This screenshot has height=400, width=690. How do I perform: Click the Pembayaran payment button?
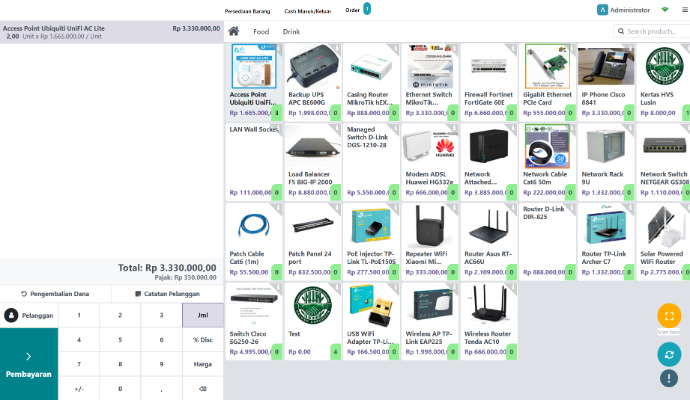pos(29,364)
